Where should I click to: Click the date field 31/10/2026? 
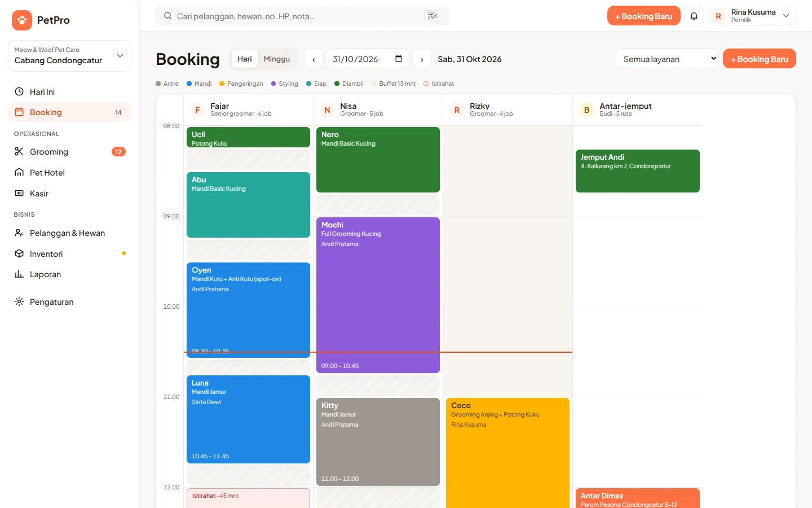pyautogui.click(x=368, y=59)
